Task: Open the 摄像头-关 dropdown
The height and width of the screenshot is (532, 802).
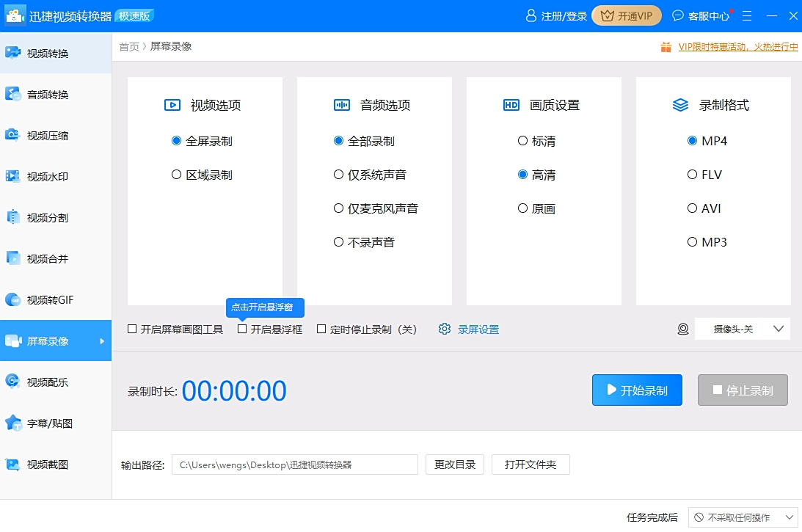Action: coord(743,329)
